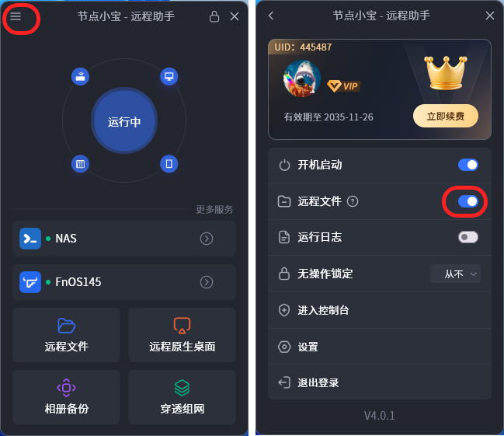Open the hamburger menu icon
This screenshot has height=436, width=504.
point(16,16)
